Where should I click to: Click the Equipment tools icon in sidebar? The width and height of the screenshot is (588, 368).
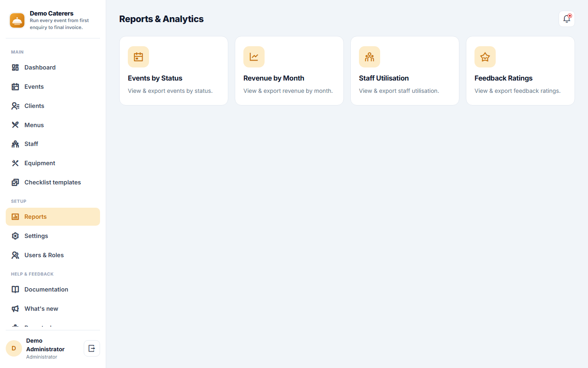(x=15, y=163)
